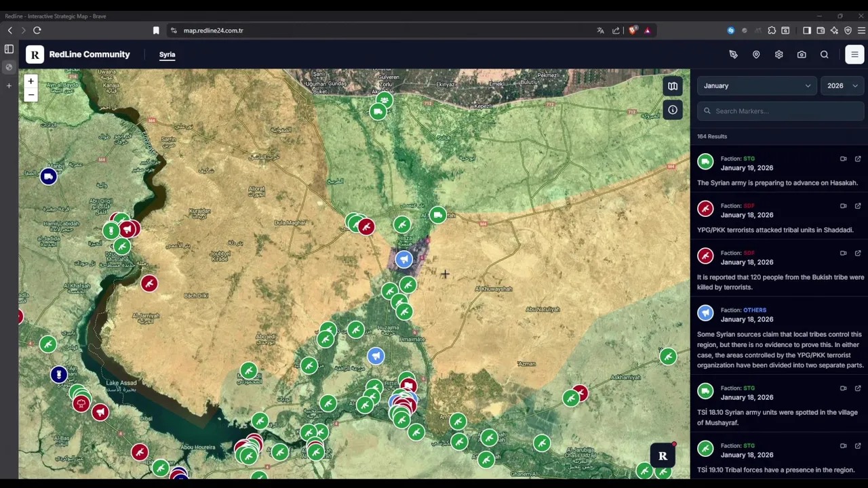Open the map layers panel button
This screenshot has width=868, height=488.
673,86
